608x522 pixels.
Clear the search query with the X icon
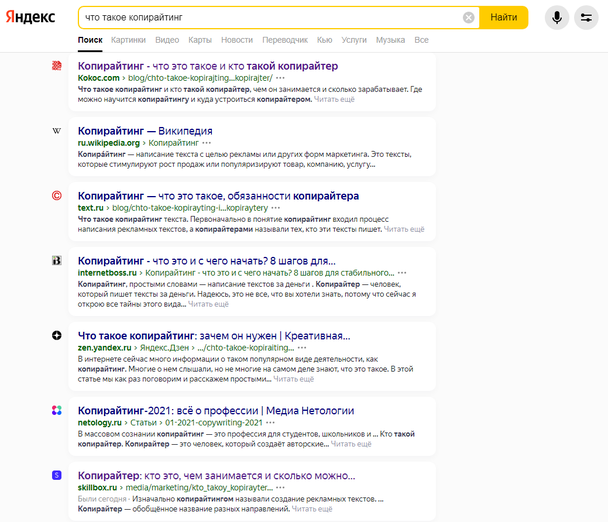(468, 17)
